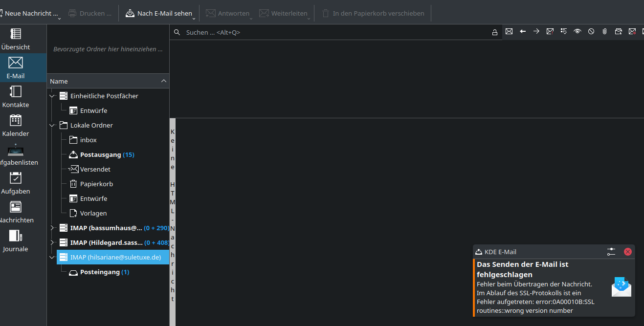Image resolution: width=644 pixels, height=326 pixels.
Task: Collapse IMAP hilsariane@suletuxe.de node
Action: point(52,257)
